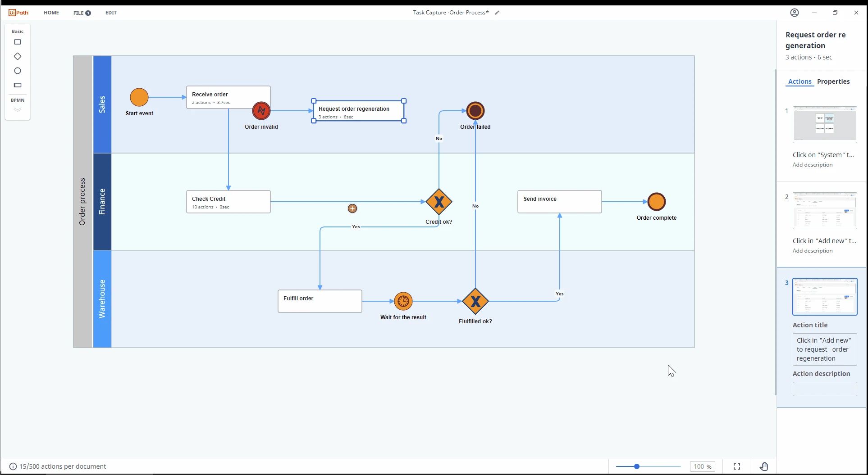Click the pencil icon to rename document
Viewport: 868px width, 475px height.
[x=497, y=13]
